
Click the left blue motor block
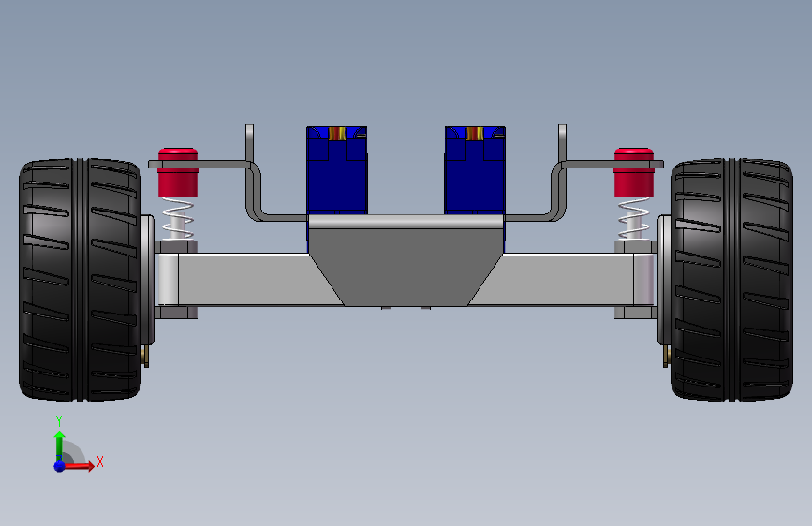(x=336, y=170)
